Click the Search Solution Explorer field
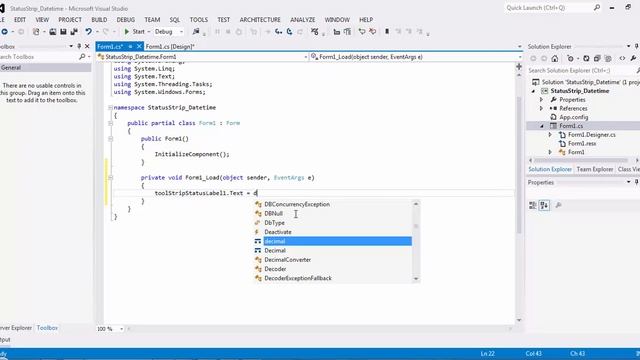Screen dimensions: 640x360 pos(583,71)
